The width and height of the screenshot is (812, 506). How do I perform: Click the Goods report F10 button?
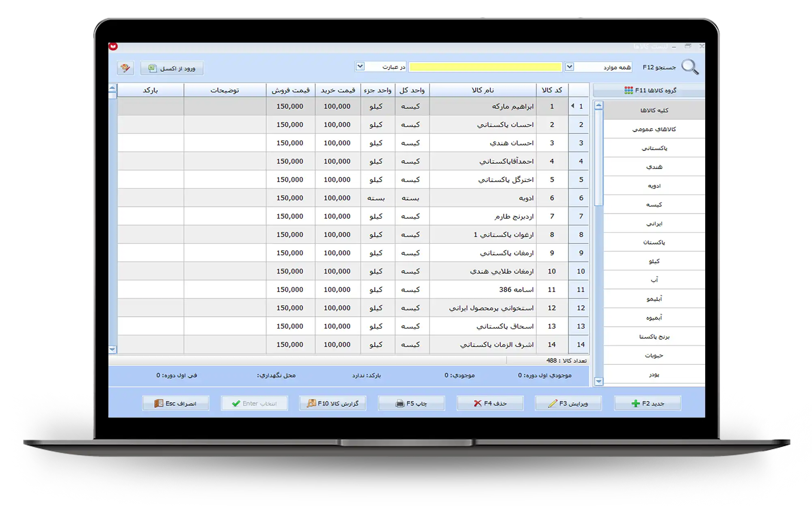click(333, 403)
